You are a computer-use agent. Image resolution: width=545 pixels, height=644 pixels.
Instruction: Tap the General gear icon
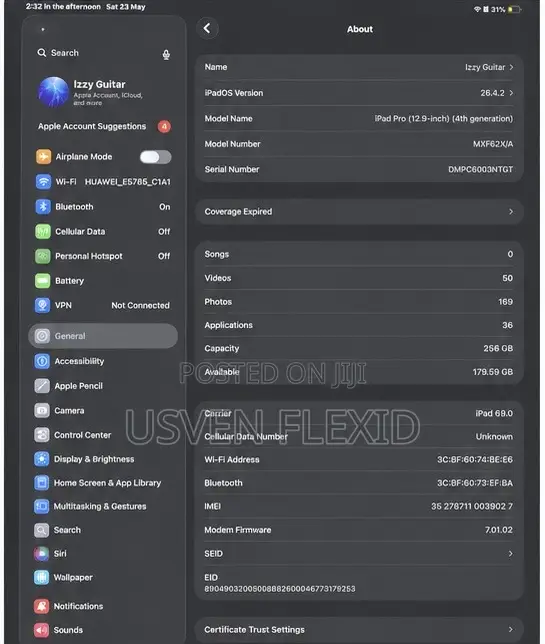[42, 336]
